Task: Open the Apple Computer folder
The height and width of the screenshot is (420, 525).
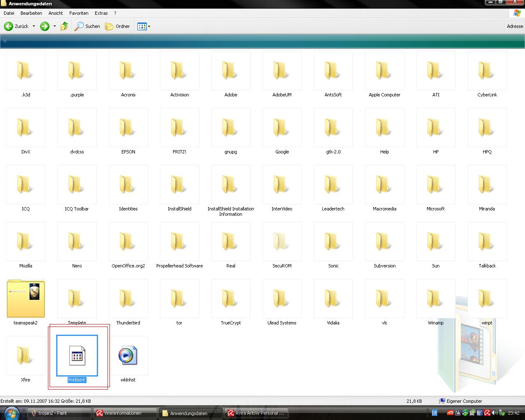Action: click(x=385, y=71)
